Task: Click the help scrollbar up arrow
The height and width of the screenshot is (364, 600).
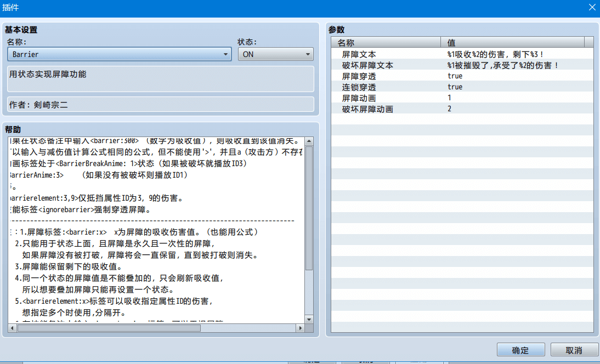Action: pos(309,141)
